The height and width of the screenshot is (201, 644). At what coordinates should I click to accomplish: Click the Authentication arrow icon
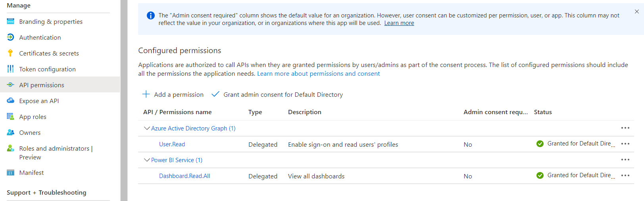pyautogui.click(x=11, y=37)
